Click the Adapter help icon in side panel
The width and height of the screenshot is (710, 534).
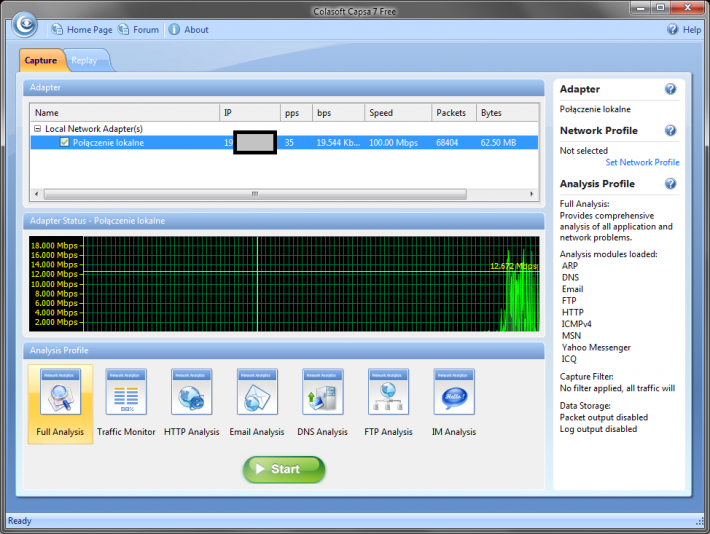tap(671, 89)
